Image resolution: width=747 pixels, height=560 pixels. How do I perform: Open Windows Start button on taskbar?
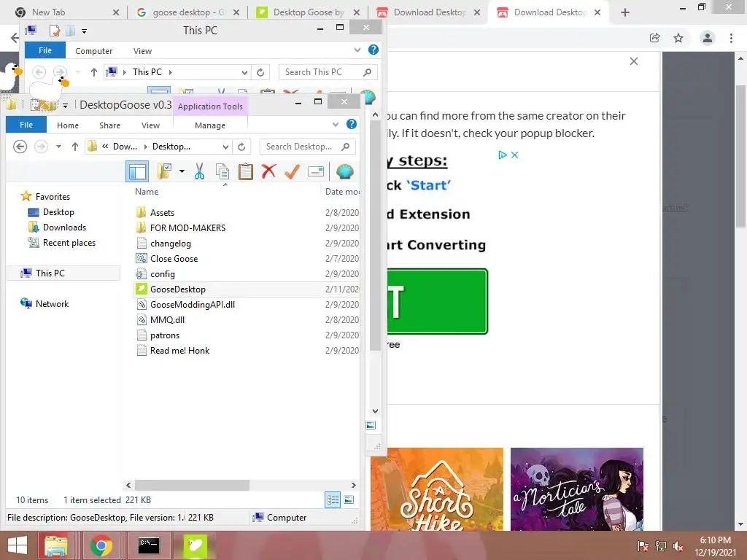point(18,545)
